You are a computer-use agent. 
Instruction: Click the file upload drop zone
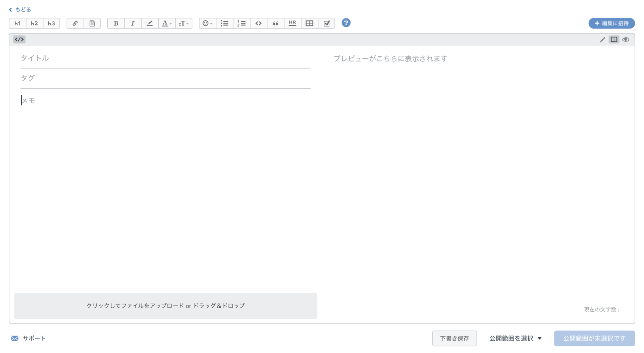pyautogui.click(x=165, y=306)
